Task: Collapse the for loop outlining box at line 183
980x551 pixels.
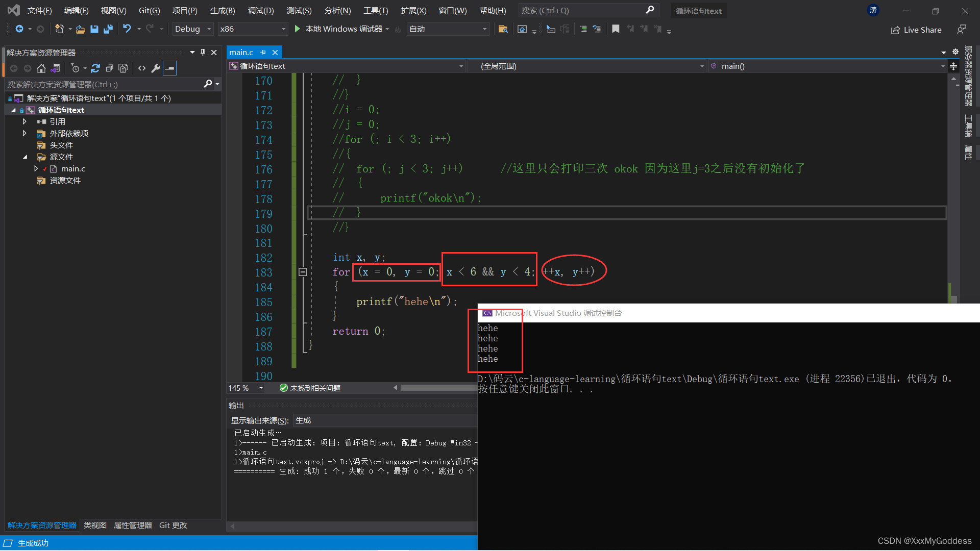Action: click(303, 272)
